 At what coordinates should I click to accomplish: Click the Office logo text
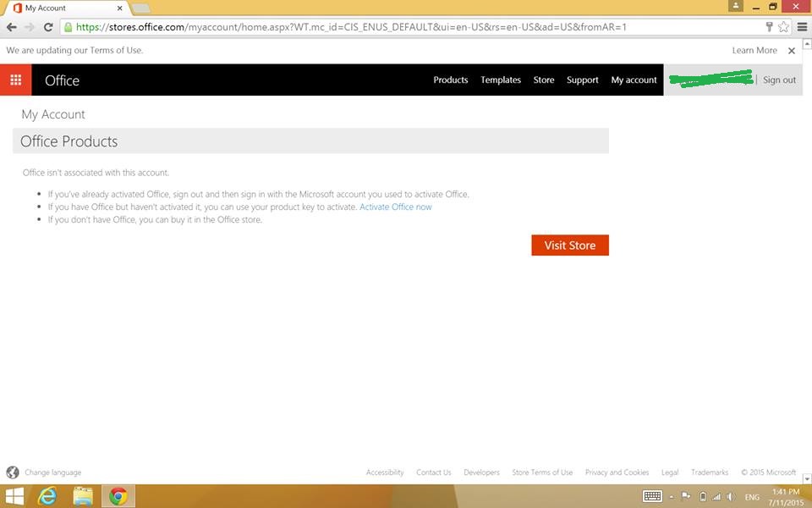pyautogui.click(x=62, y=80)
